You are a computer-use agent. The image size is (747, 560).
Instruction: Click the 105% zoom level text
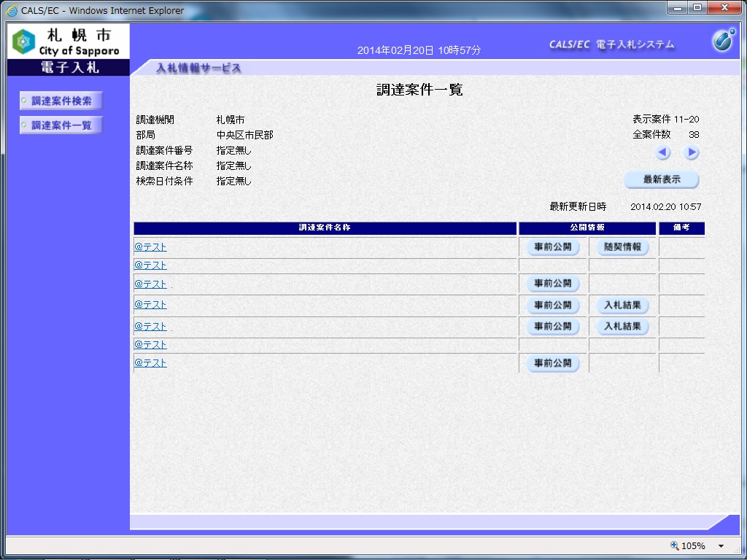pyautogui.click(x=693, y=546)
